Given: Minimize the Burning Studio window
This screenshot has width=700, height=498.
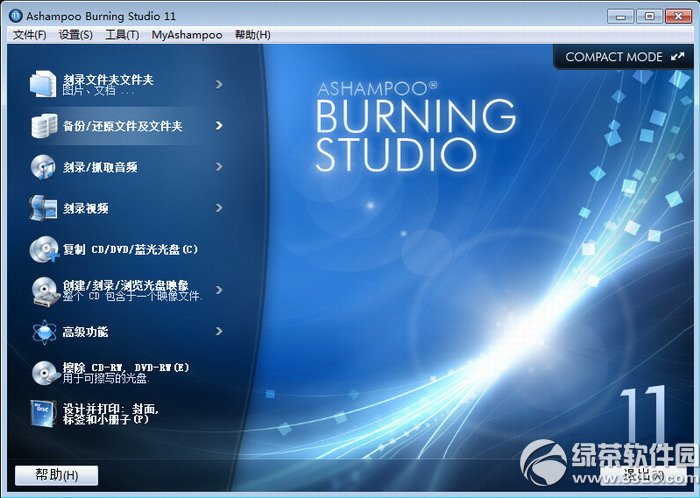Looking at the screenshot, I should [x=621, y=17].
